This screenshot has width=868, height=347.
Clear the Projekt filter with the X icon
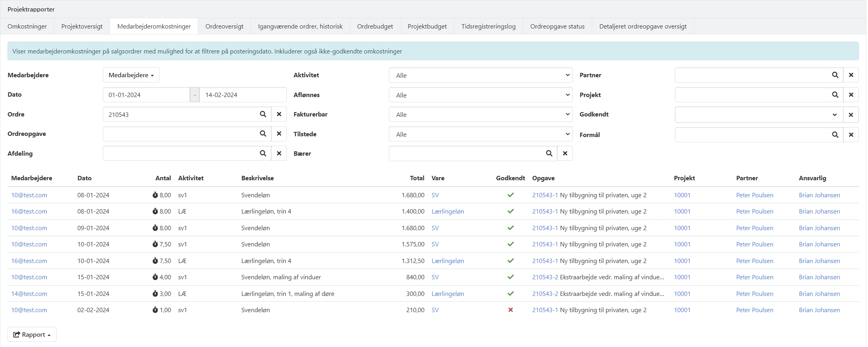point(851,95)
